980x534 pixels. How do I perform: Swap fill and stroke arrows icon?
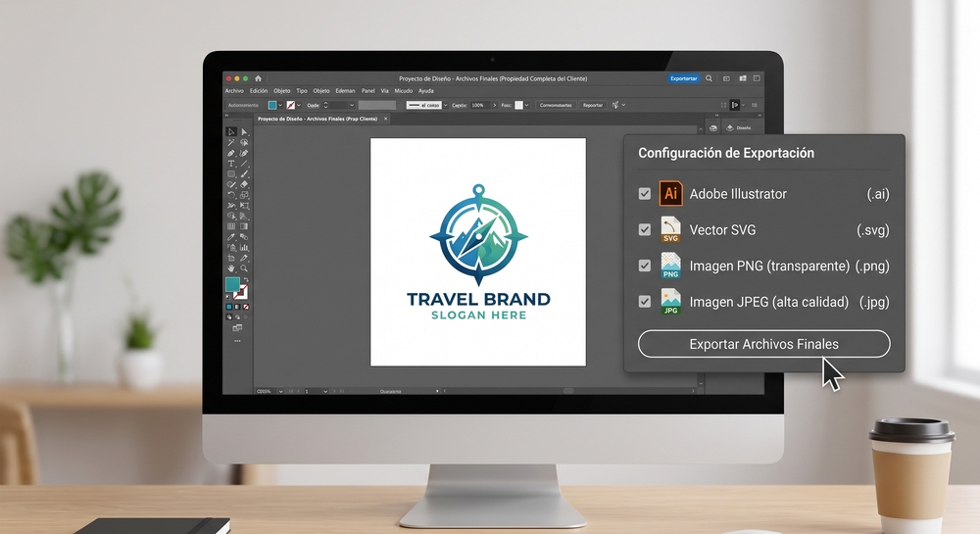pyautogui.click(x=246, y=280)
